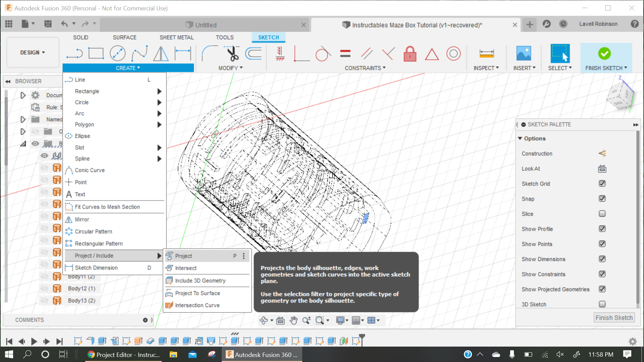Toggle the Slice checkbox in Sketch Palette

click(x=602, y=214)
